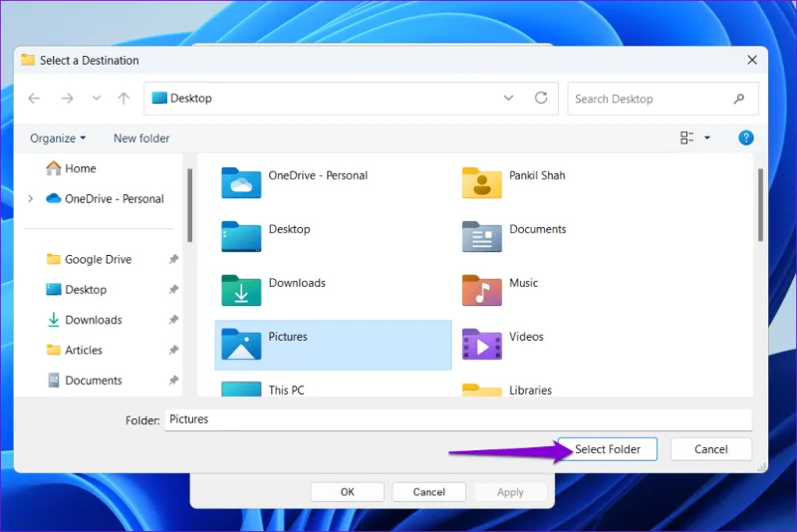
Task: Select the Music folder
Action: (500, 290)
